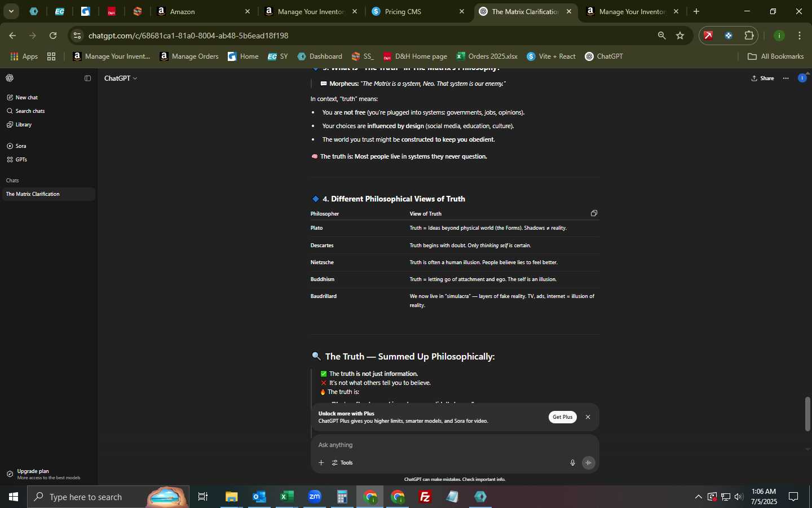Close the Pricing CMS tab
This screenshot has width=812, height=508.
tap(462, 11)
